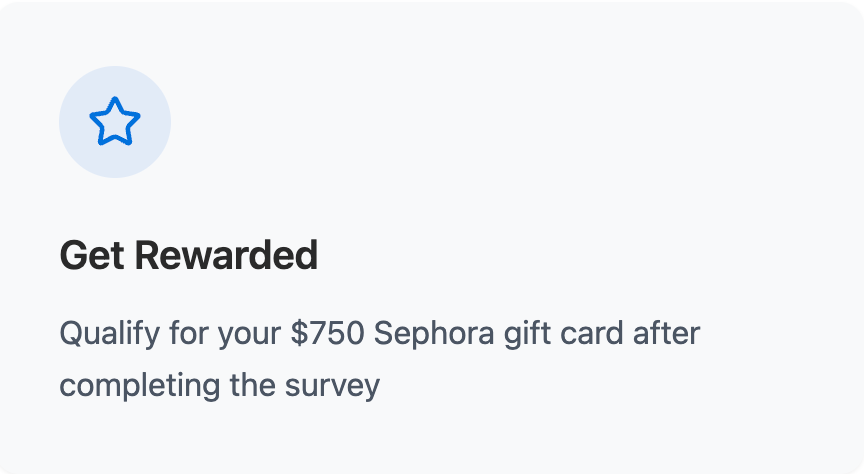Click empty card space right of Get Rewarded
Screen dimensions: 864x474
580,256
